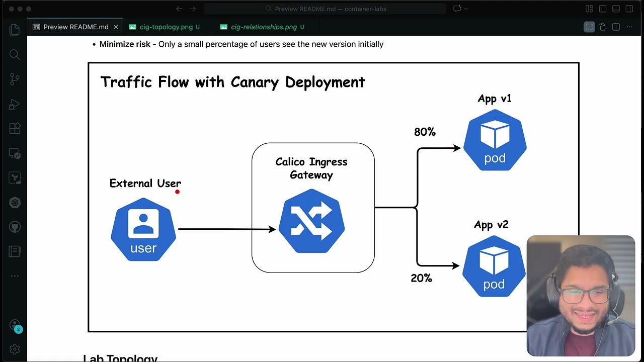Open the Manage gear menu
This screenshot has height=362, width=644.
15,349
